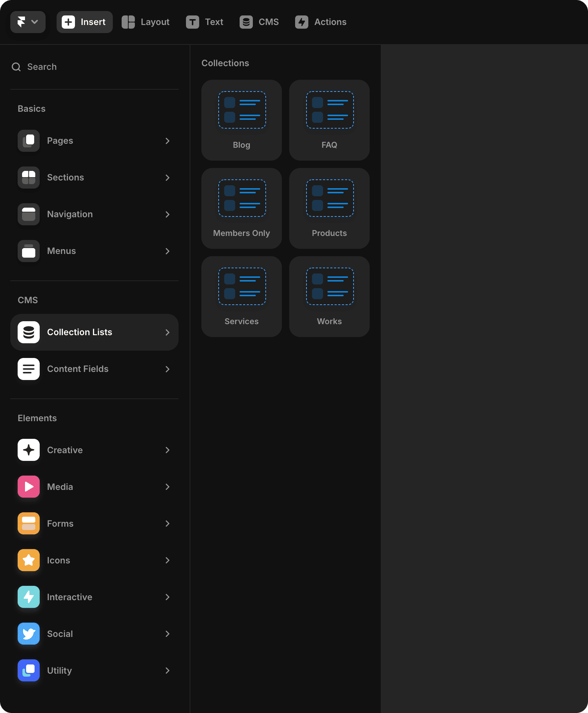Click the Pages icon in Basics
The width and height of the screenshot is (588, 713).
(x=29, y=141)
